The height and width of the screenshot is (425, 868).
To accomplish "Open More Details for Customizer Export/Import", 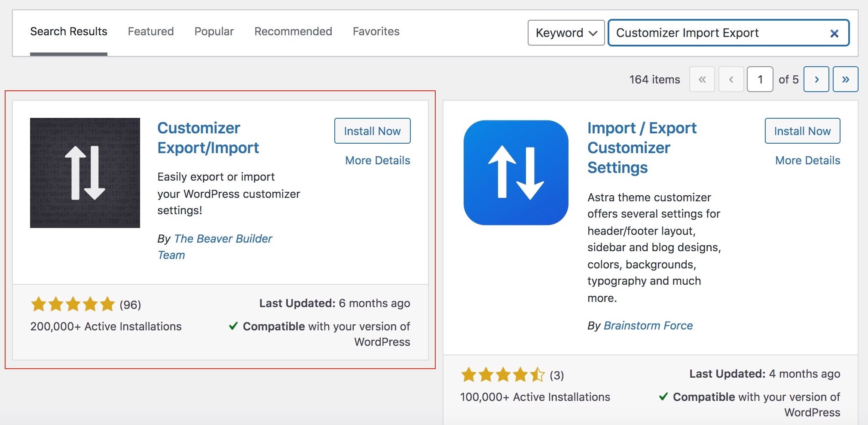I will pos(377,160).
